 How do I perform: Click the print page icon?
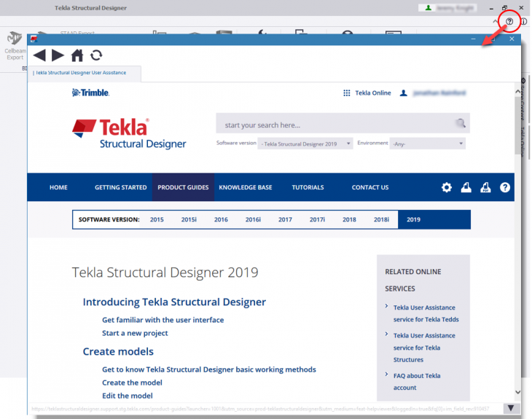click(x=466, y=187)
